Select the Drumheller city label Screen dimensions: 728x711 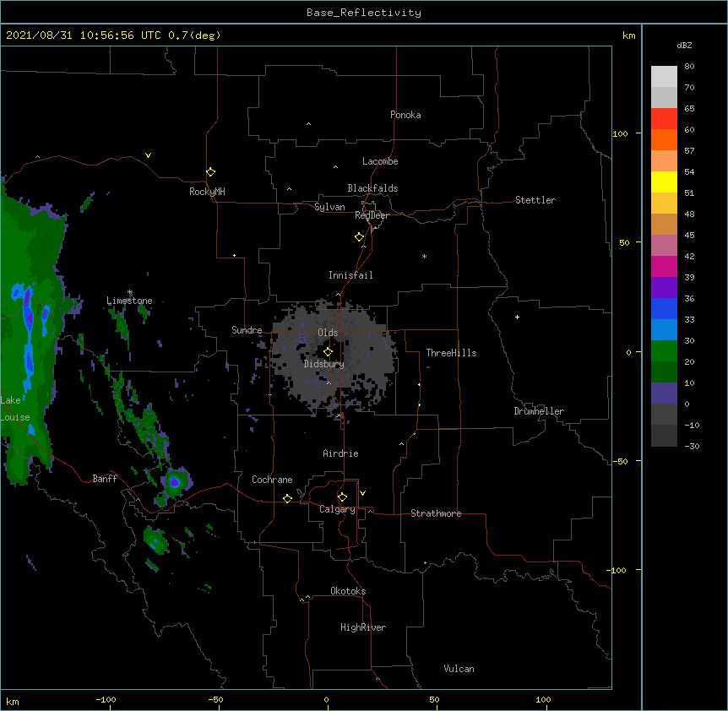(x=539, y=411)
